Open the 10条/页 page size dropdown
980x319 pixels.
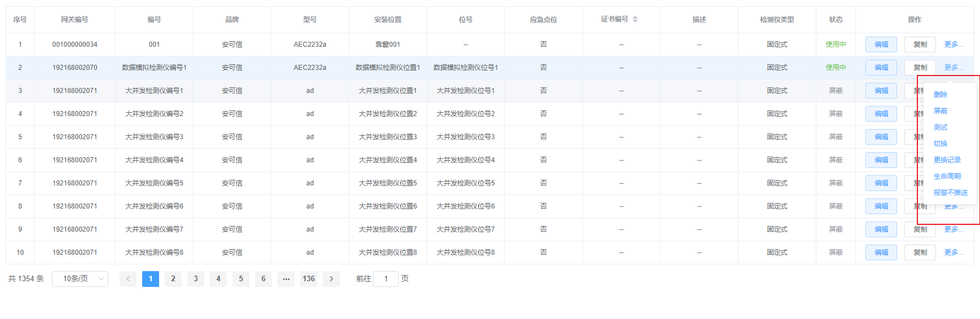pyautogui.click(x=80, y=279)
